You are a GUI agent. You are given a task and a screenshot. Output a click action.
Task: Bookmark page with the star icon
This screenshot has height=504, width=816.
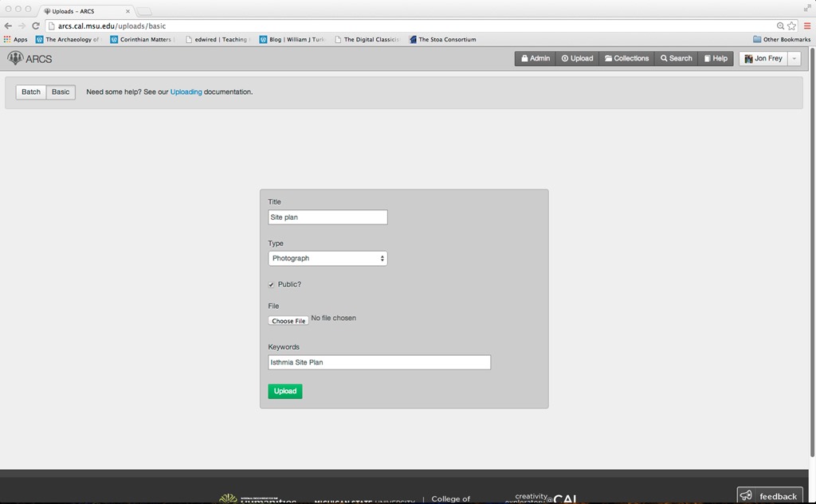(792, 25)
